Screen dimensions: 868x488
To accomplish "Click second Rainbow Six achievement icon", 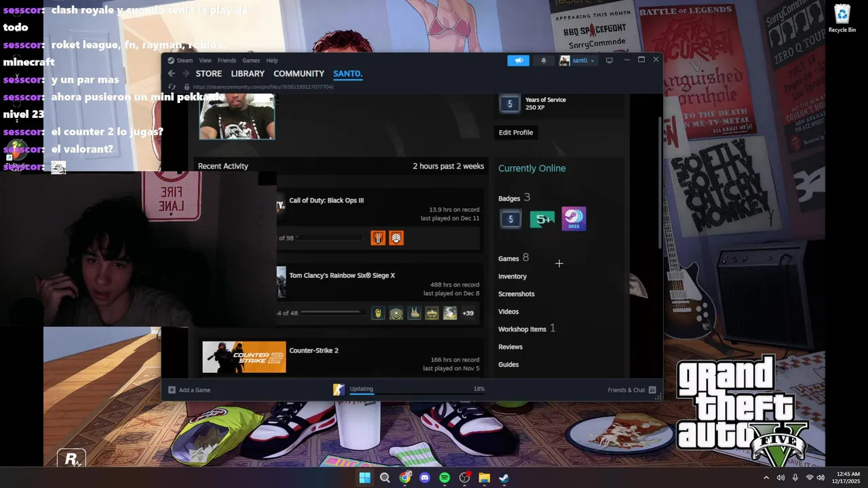I will pyautogui.click(x=396, y=313).
